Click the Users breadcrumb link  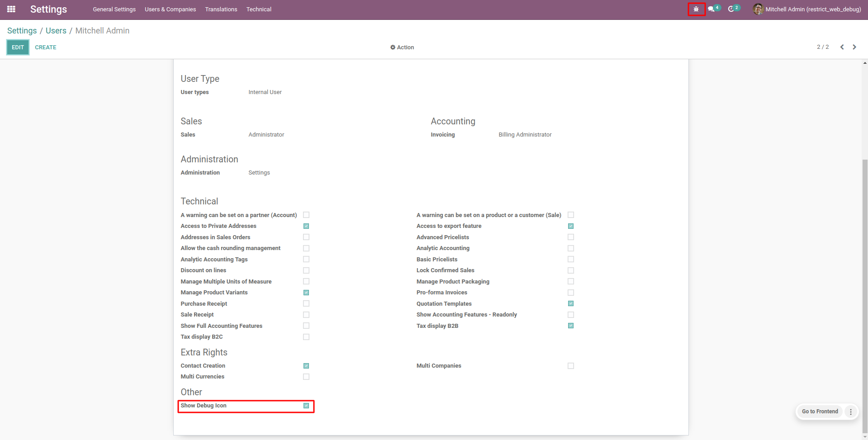pyautogui.click(x=56, y=31)
